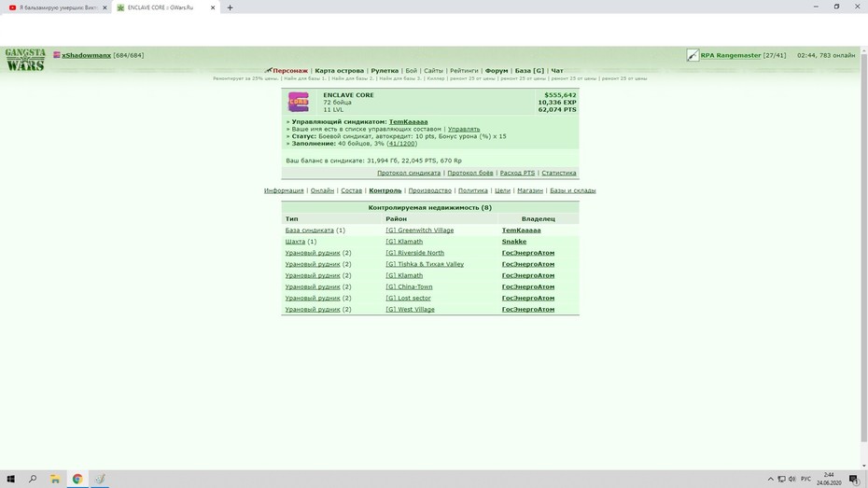Click the RPA Rangemaster weapon icon
This screenshot has height=488, width=868.
pos(693,55)
